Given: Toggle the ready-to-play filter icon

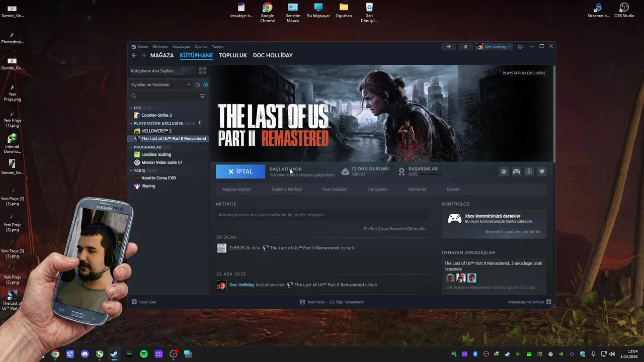Looking at the screenshot, I should tap(205, 84).
